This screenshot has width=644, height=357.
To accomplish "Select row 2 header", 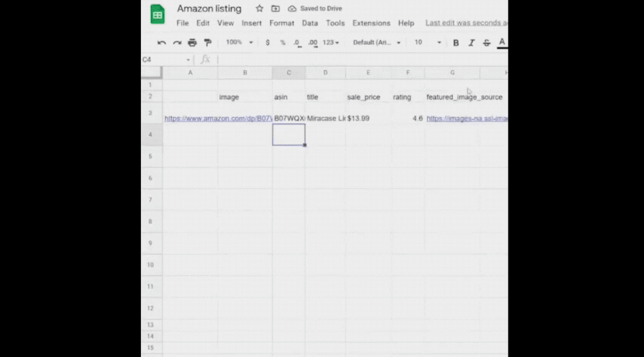I will 150,96.
